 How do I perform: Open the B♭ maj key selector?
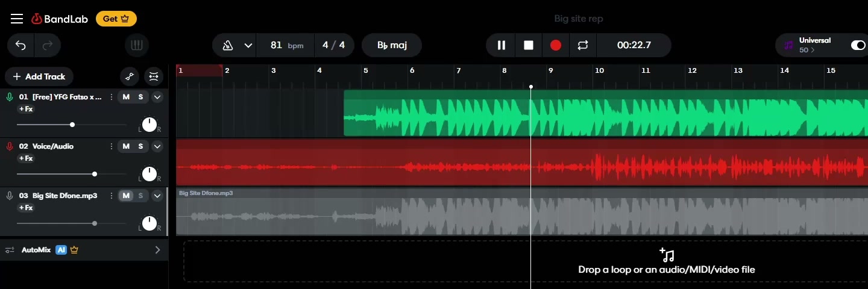click(392, 45)
